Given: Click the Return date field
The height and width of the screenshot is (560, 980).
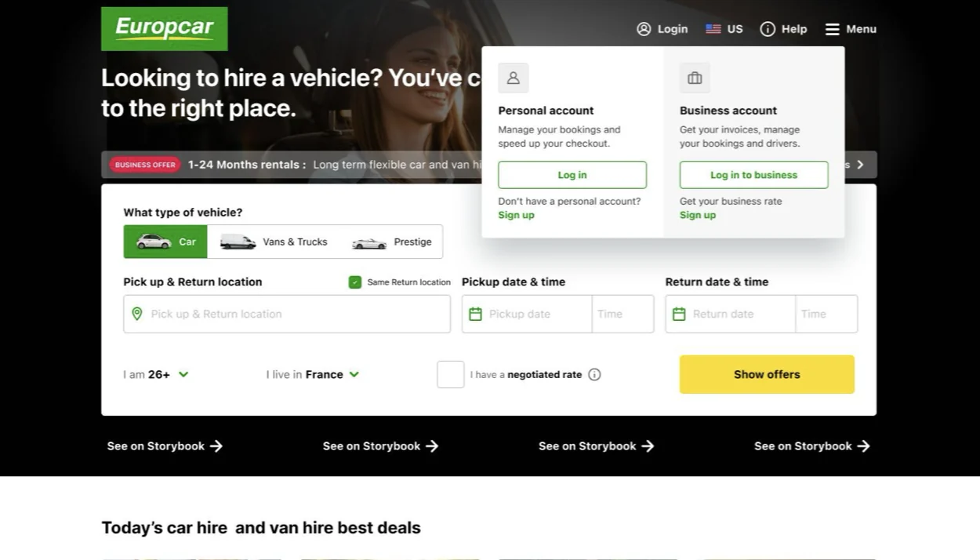Looking at the screenshot, I should tap(731, 314).
